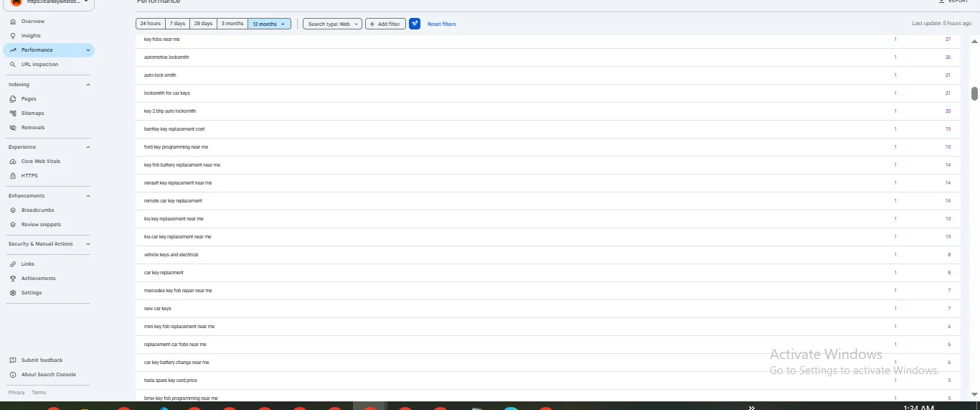This screenshot has height=410, width=980.
Task: Open Review snippets report
Action: 41,225
